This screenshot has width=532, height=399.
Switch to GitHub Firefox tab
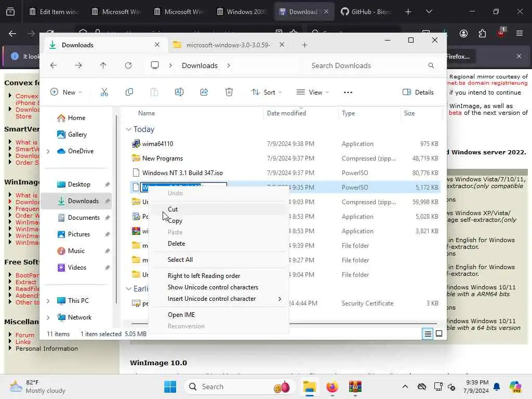coord(366,11)
